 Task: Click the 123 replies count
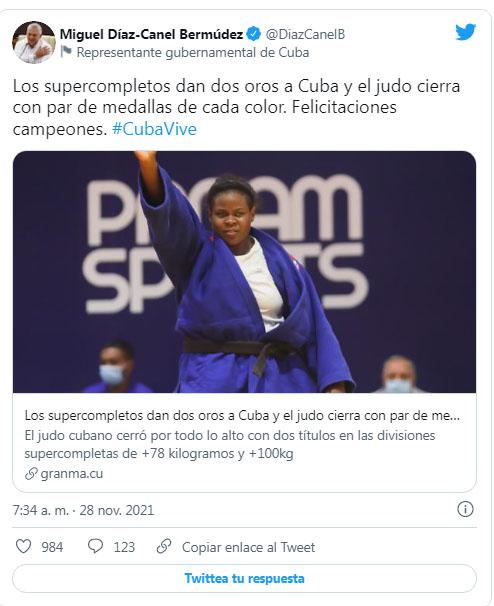point(124,547)
